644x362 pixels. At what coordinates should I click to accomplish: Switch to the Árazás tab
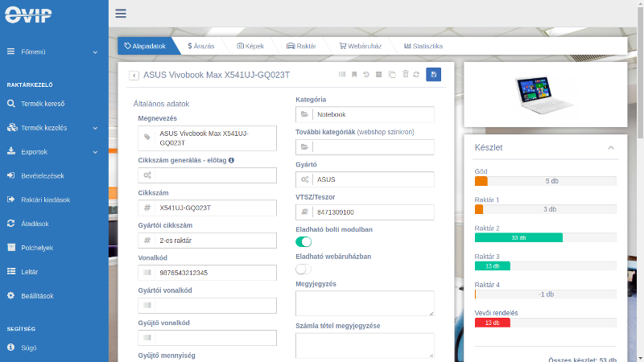click(201, 46)
